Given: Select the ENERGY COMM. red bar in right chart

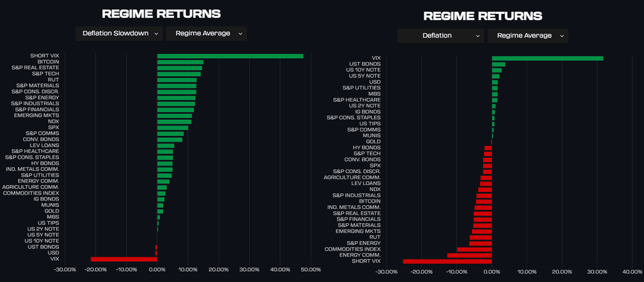Looking at the screenshot, I should [469, 256].
